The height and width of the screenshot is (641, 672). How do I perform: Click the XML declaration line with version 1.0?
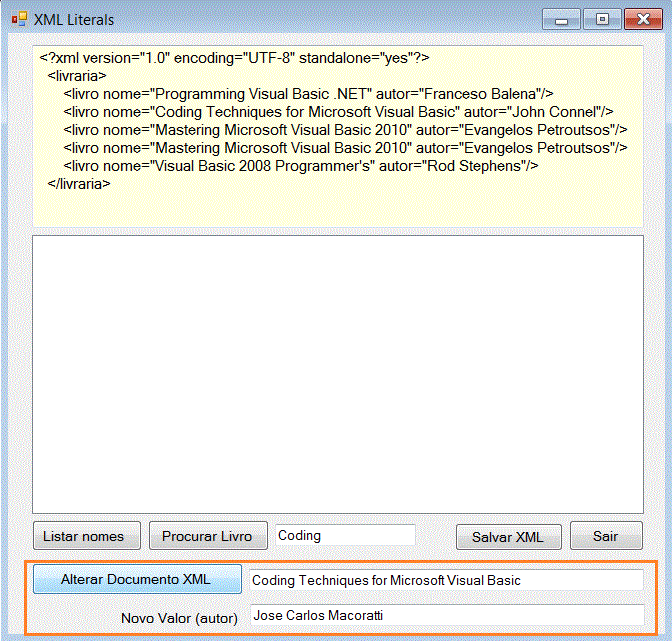[234, 58]
